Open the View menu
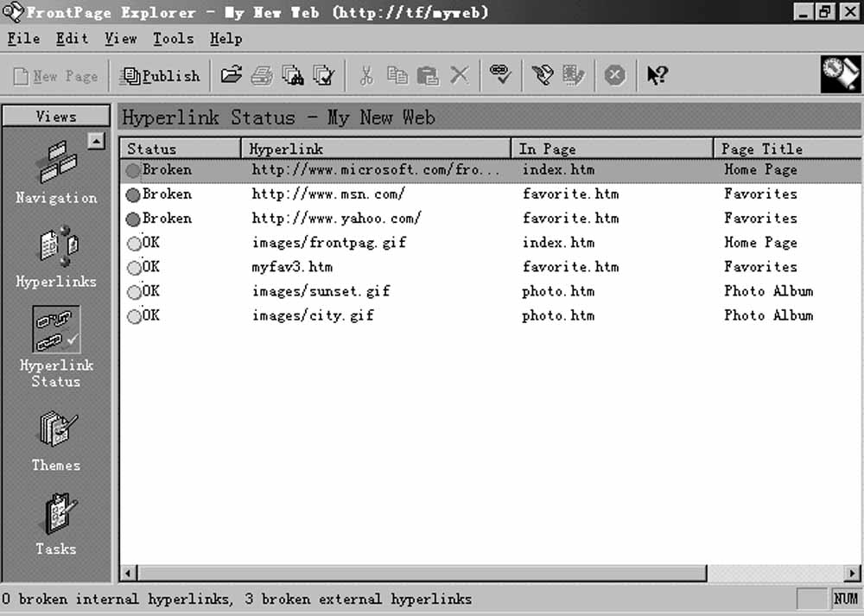Image resolution: width=864 pixels, height=616 pixels. coord(120,39)
